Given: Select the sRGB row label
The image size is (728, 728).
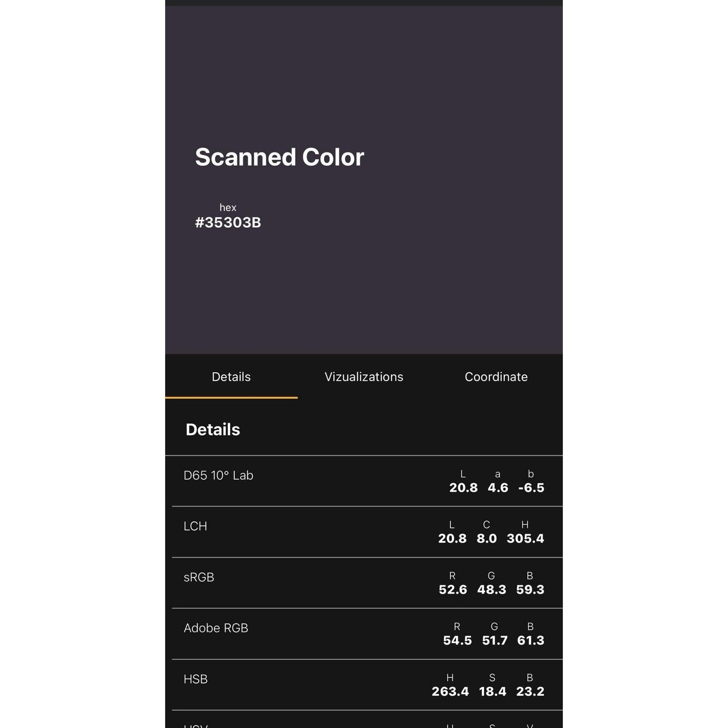Looking at the screenshot, I should coord(199,577).
